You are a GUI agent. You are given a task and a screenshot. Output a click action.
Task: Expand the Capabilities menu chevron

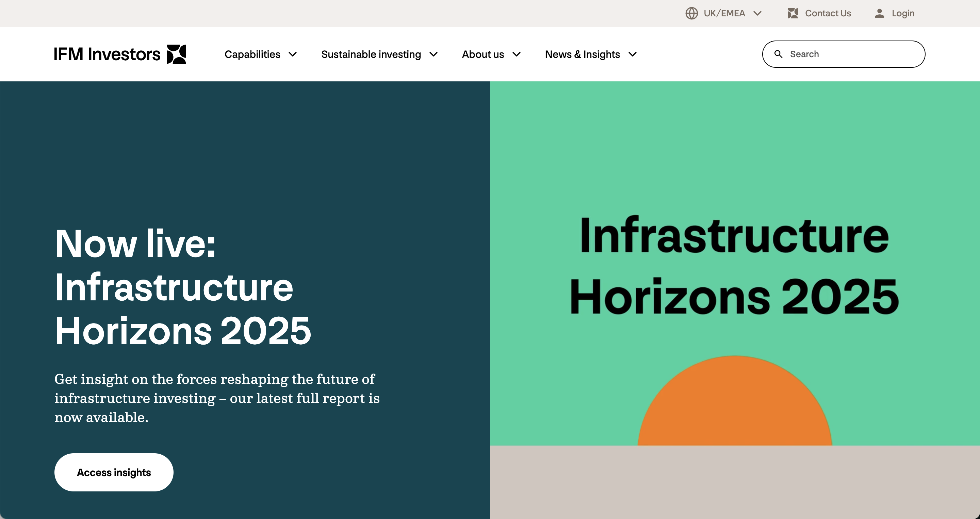(x=293, y=54)
